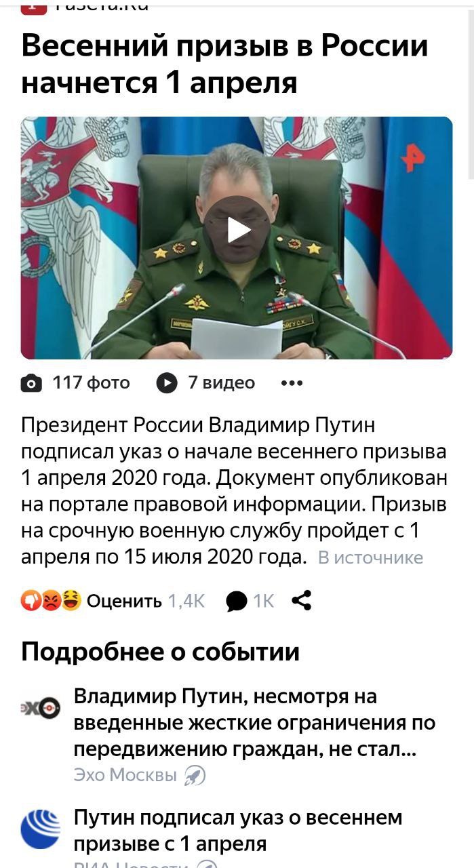The width and height of the screenshot is (474, 868).
Task: Click the rocket turbo icon near Эхо Москвы
Action: [195, 775]
